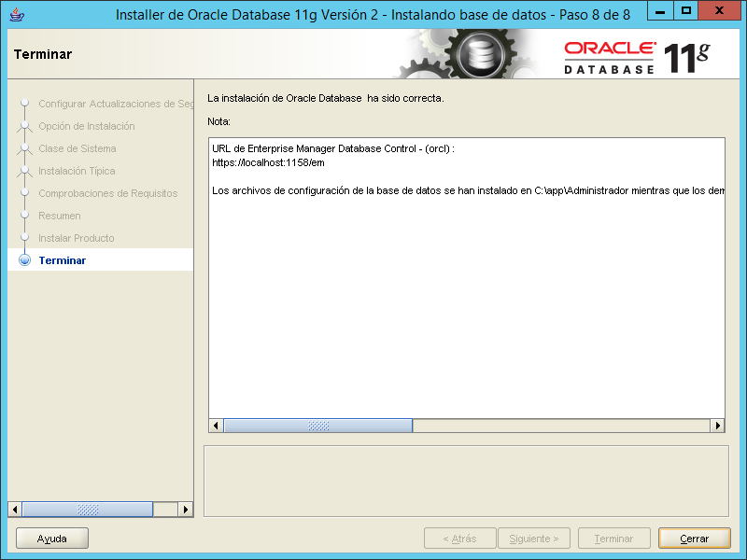Click the Java coffee cup icon in title bar
747x560 pixels.
14,13
